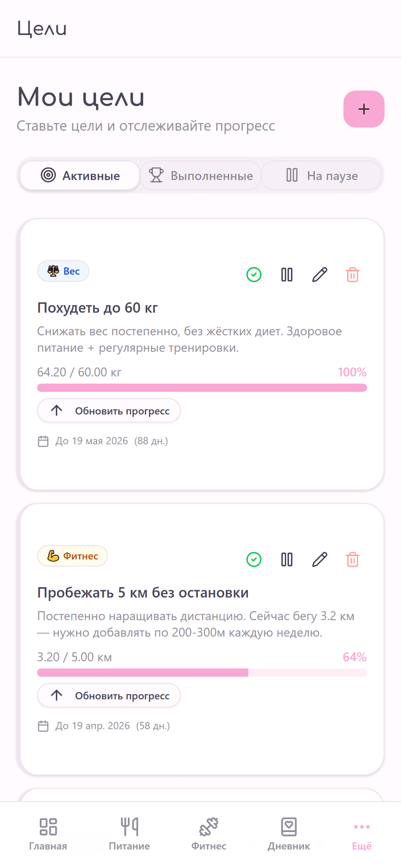Pause the goal "Похудеть до 60 кг"
The width and height of the screenshot is (401, 868).
point(287,275)
